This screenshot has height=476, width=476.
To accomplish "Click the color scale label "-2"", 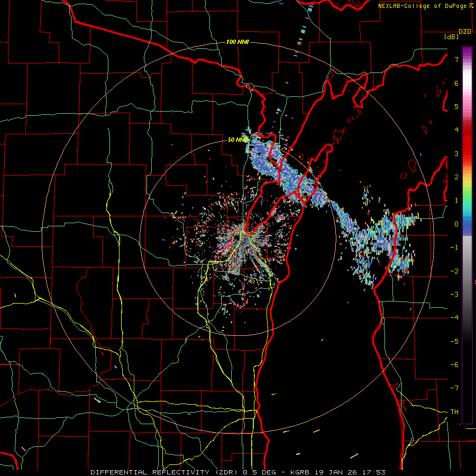I will (454, 271).
